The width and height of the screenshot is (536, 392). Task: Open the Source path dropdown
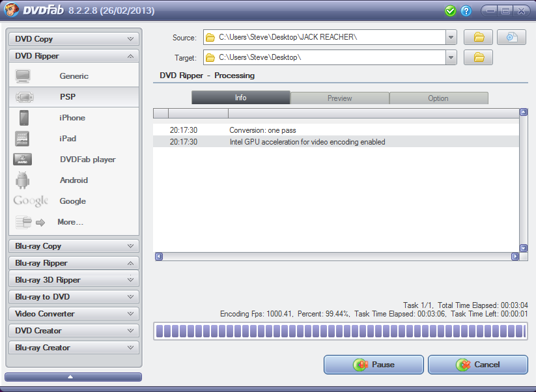click(451, 37)
